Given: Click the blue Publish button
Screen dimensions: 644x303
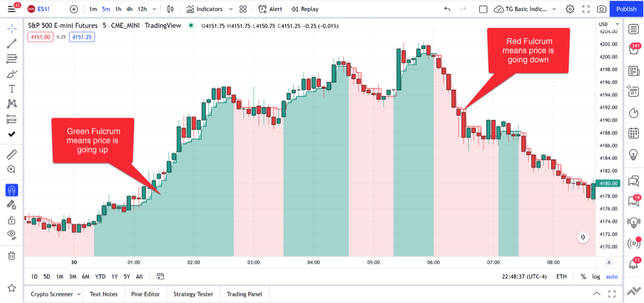Looking at the screenshot, I should tap(626, 9).
